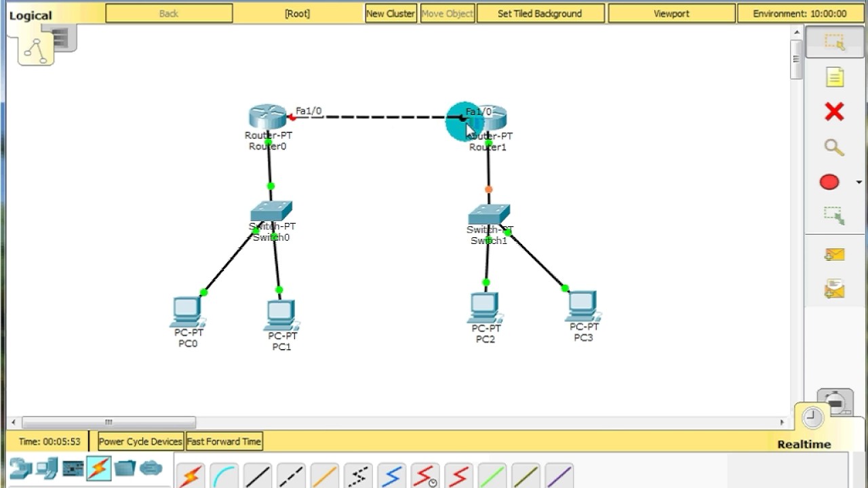Click the horizontal workspace scrollbar thumb

point(108,422)
